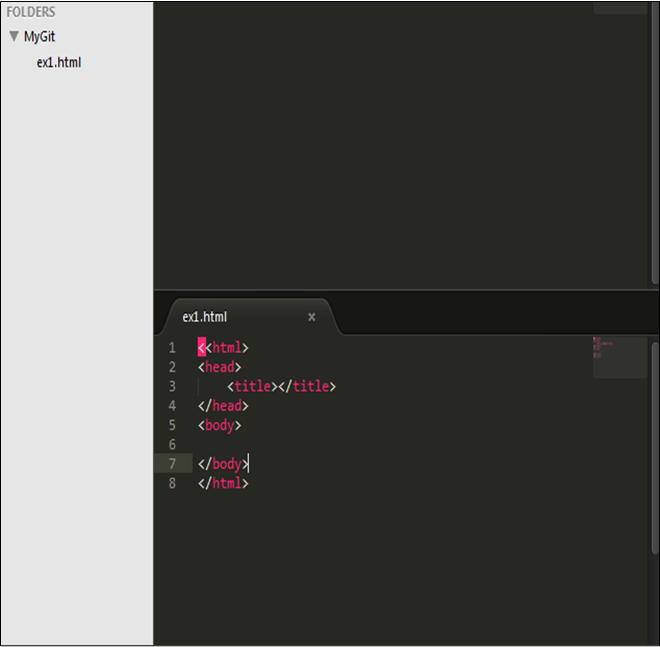Click line number 3 in gutter
The width and height of the screenshot is (660, 647).
(x=172, y=386)
